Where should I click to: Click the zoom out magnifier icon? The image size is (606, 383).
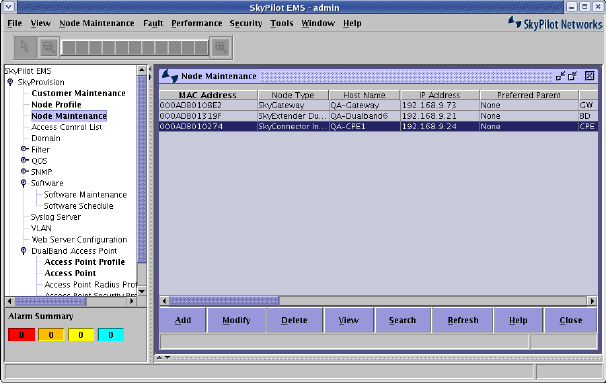click(48, 47)
